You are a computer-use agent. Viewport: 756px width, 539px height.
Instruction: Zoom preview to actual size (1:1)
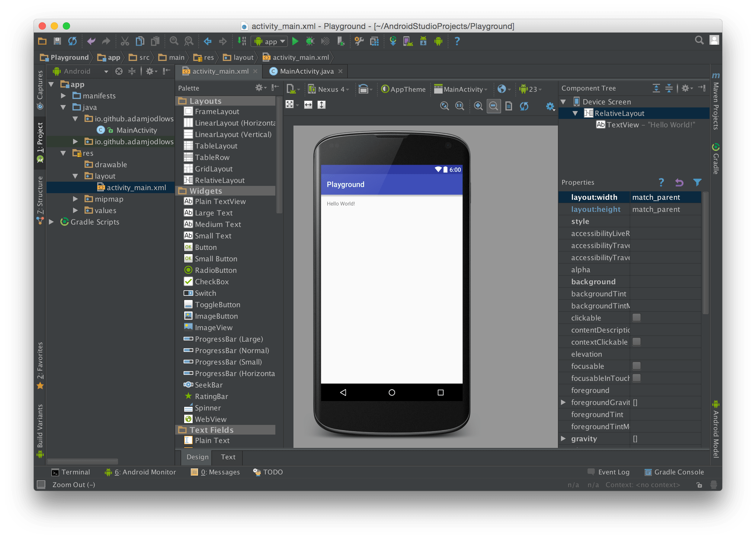(x=460, y=106)
